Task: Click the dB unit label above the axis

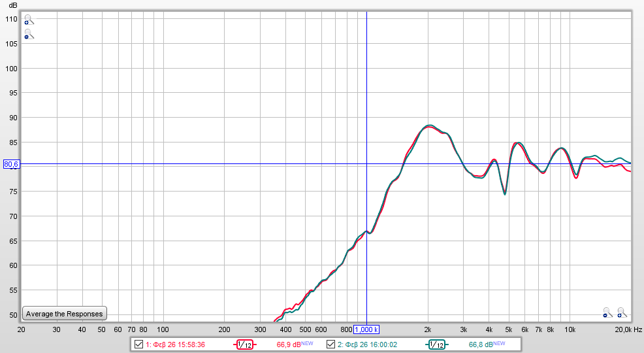Action: (13, 6)
